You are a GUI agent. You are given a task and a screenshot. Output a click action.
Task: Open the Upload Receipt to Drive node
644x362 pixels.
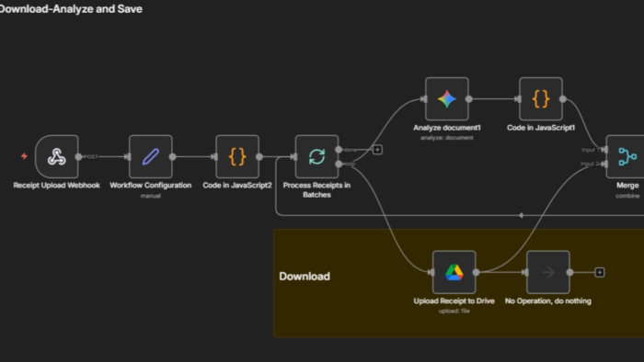click(x=454, y=272)
